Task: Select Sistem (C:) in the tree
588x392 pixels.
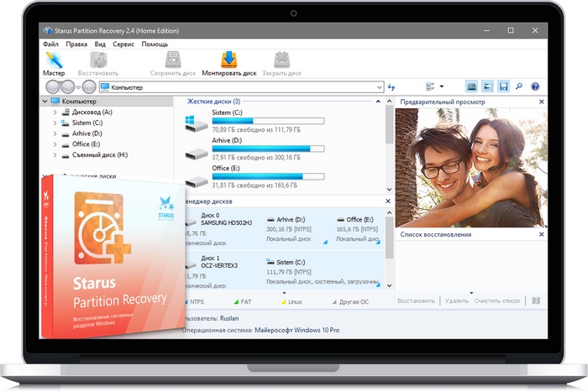Action: click(87, 123)
